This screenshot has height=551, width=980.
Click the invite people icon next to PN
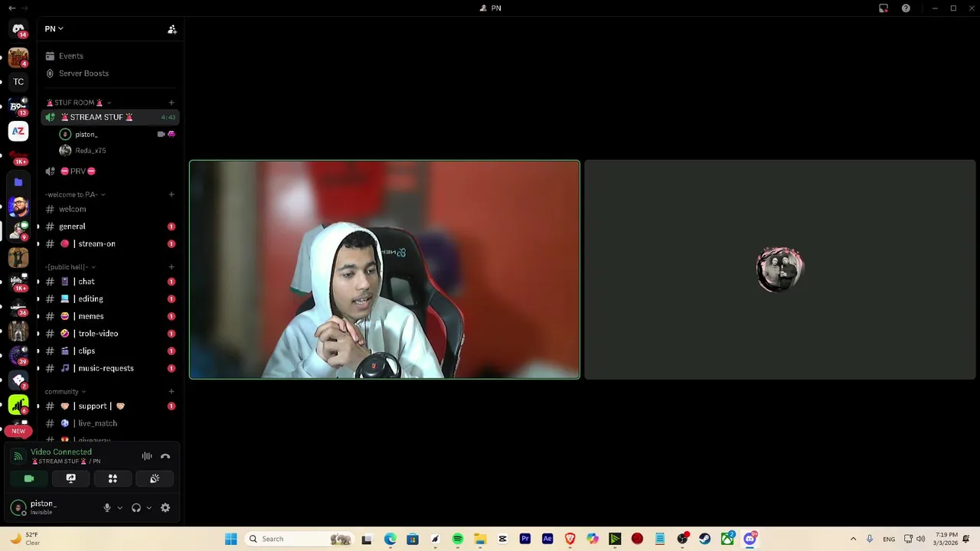[x=172, y=29]
